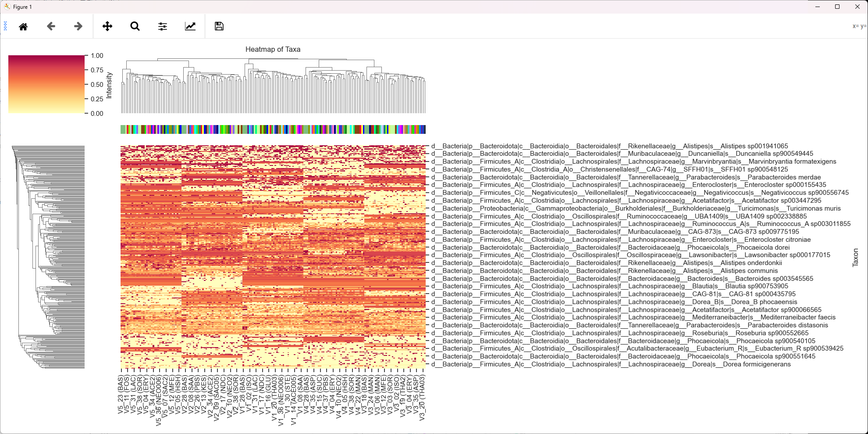Click the Intensity colorbar label

[109, 85]
